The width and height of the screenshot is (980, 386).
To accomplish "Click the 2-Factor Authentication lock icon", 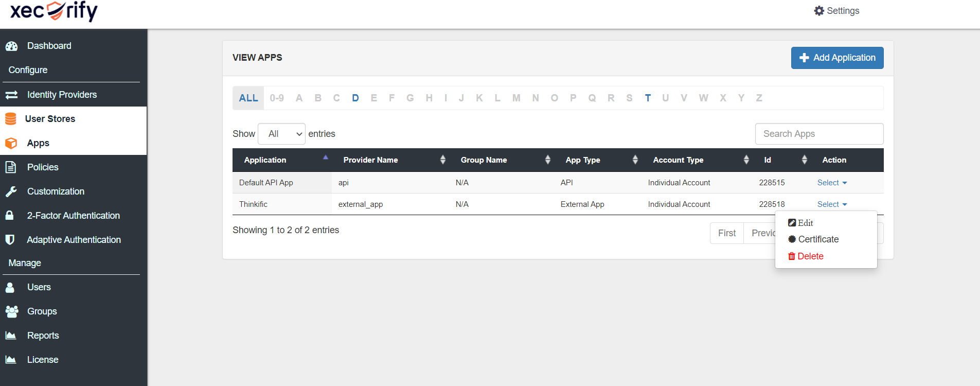I will coord(9,215).
